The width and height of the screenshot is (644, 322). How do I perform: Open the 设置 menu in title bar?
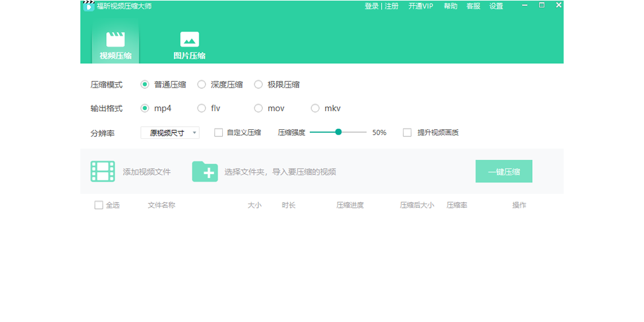pyautogui.click(x=496, y=7)
